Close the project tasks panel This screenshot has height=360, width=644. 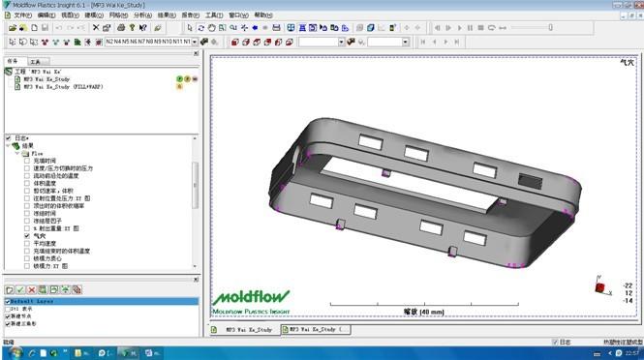tap(196, 53)
